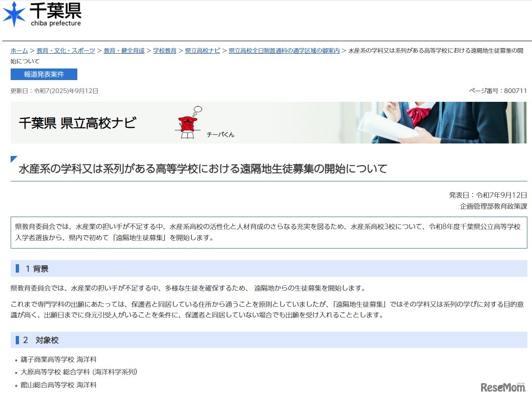
Task: Click 県立高校全日制普通科の通学区域の御案内 link
Action: [x=282, y=50]
